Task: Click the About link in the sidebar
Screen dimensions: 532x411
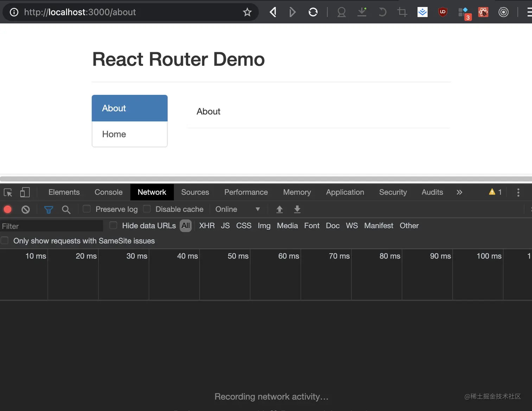Action: 129,108
